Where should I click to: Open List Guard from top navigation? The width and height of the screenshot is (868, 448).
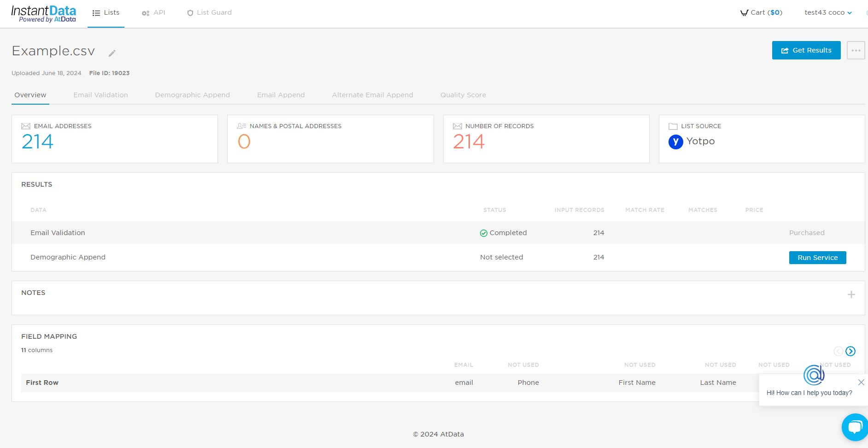(x=210, y=13)
